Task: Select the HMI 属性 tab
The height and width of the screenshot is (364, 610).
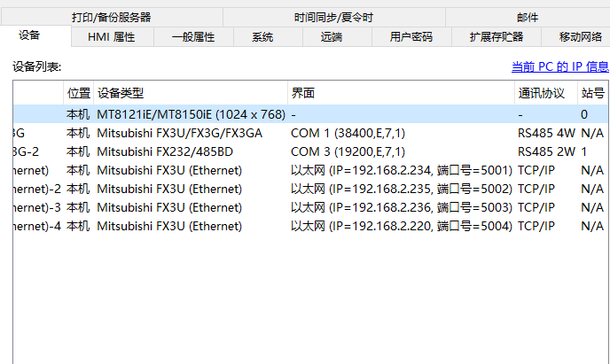Action: pyautogui.click(x=111, y=37)
